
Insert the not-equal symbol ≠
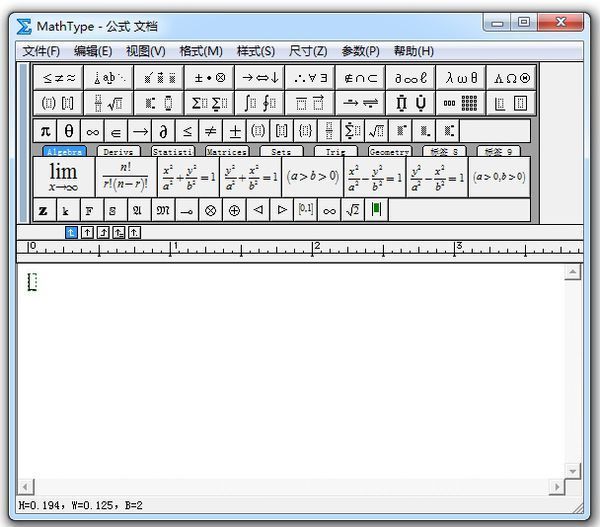tap(210, 131)
